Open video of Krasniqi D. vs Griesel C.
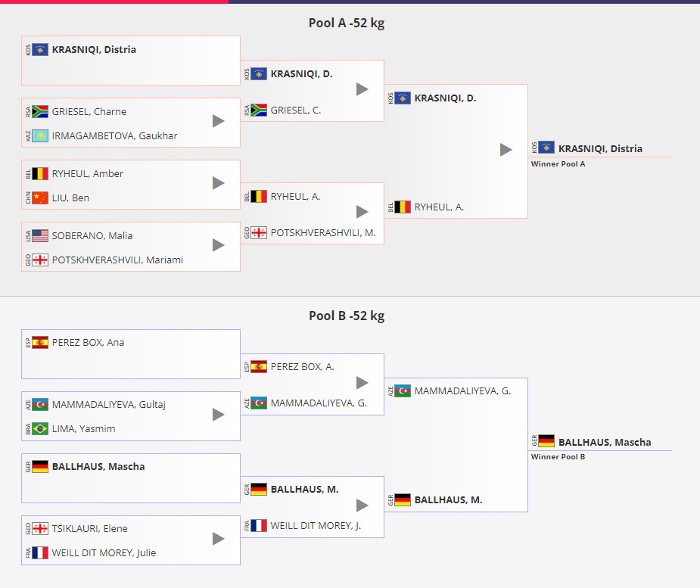This screenshot has width=700, height=588. [362, 89]
